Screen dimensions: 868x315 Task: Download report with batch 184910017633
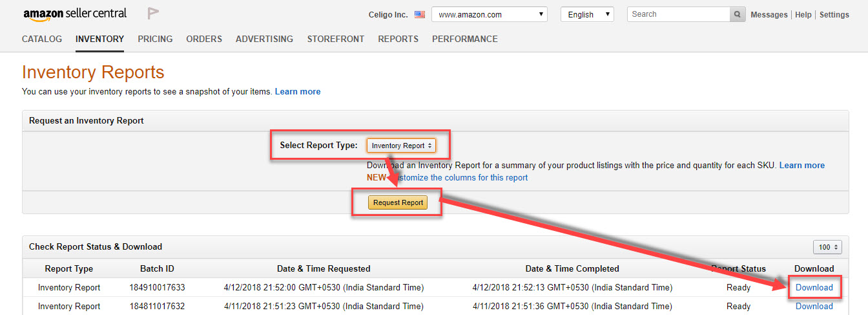pyautogui.click(x=814, y=287)
